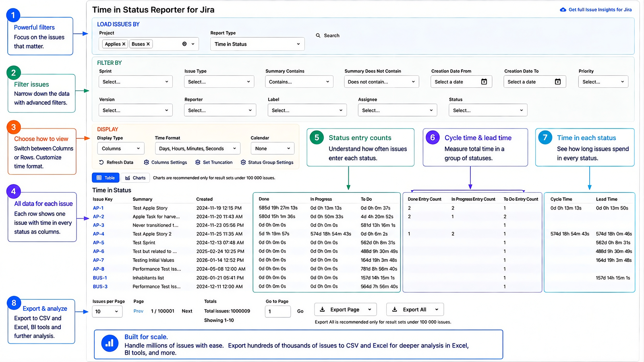Open the Creation Date From calendar icon
The width and height of the screenshot is (644, 362).
[484, 82]
